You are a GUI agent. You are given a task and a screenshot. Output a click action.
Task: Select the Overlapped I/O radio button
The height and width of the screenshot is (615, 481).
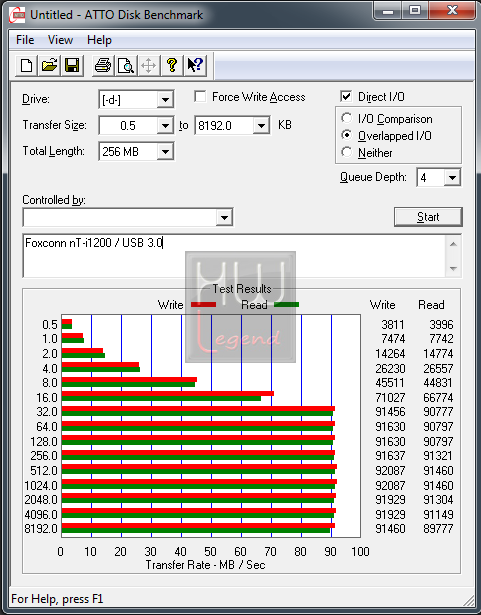(347, 135)
